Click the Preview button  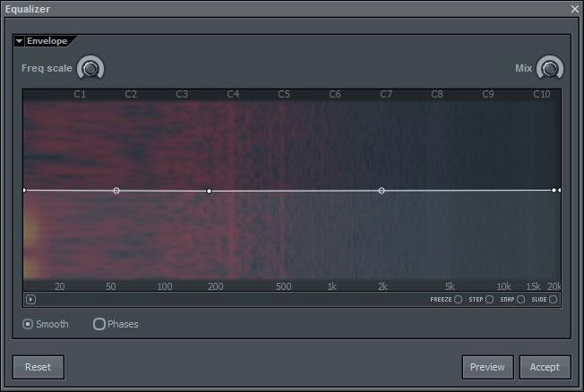[x=487, y=367]
